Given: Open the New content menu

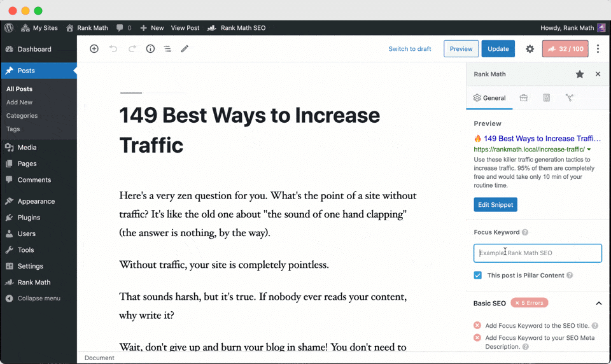Looking at the screenshot, I should pyautogui.click(x=152, y=27).
